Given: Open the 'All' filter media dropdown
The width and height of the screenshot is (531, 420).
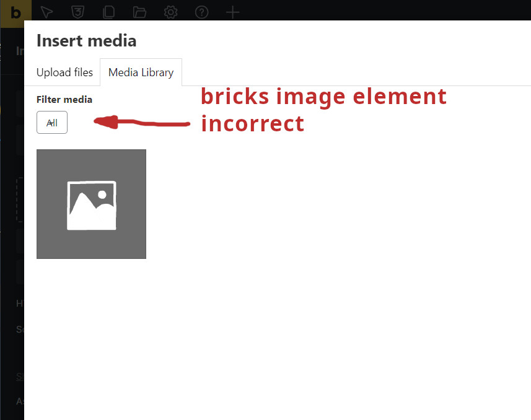Looking at the screenshot, I should click(52, 122).
